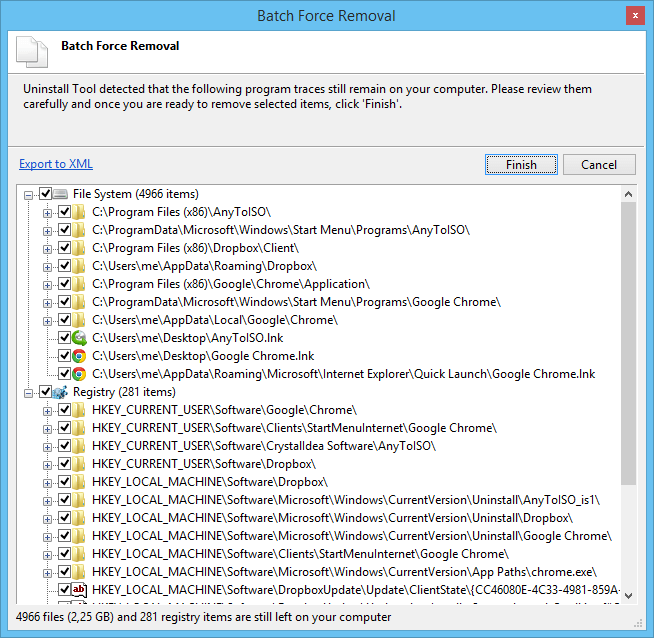Click folder icon of Uninstall\Google Chrome\ key
The width and height of the screenshot is (654, 638).
[x=79, y=536]
